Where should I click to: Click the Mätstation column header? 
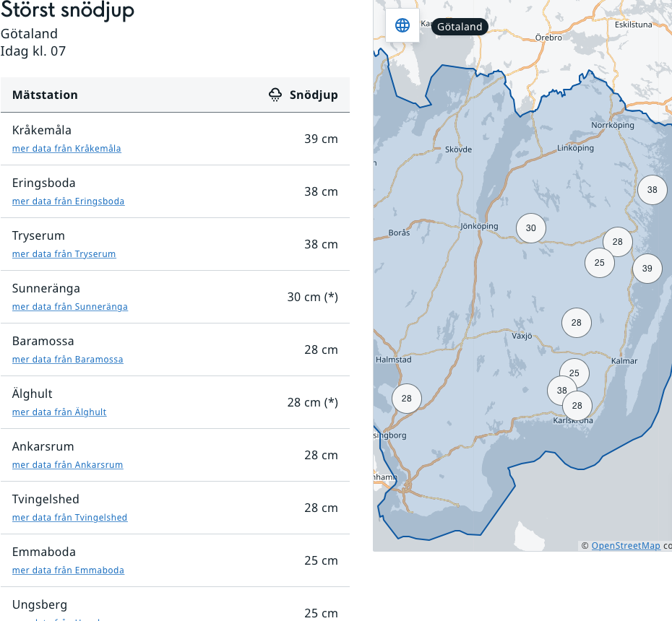(x=45, y=95)
